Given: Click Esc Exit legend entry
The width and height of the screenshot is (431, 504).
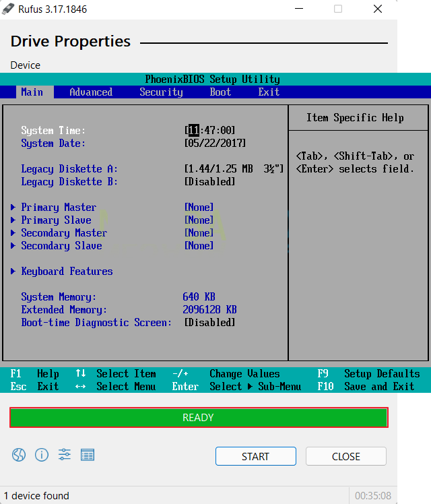Looking at the screenshot, I should (35, 386).
